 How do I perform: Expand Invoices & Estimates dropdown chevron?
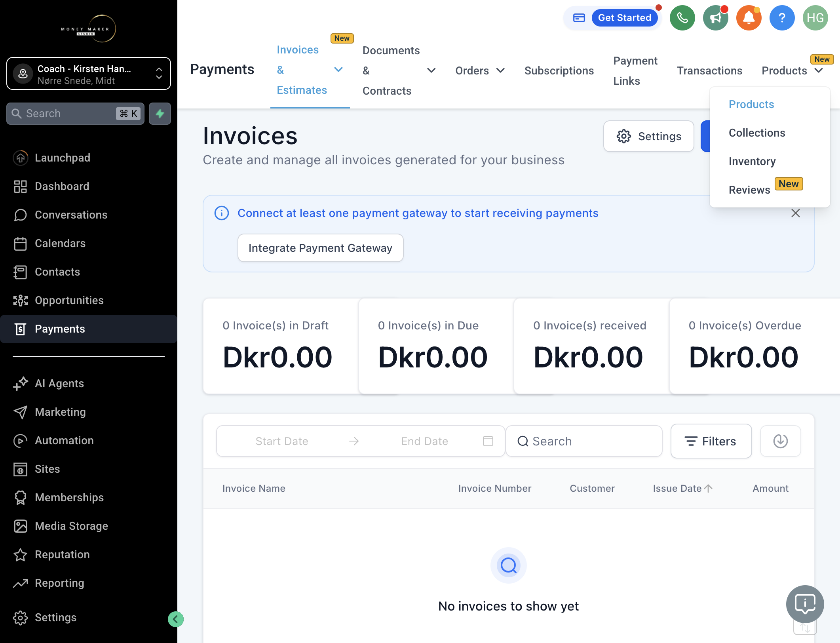tap(338, 70)
